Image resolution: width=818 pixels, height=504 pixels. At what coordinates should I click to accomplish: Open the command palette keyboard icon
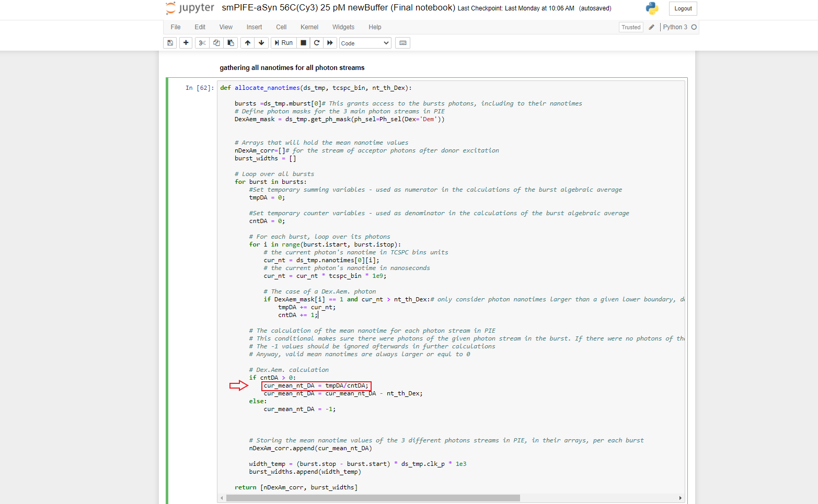tap(402, 43)
